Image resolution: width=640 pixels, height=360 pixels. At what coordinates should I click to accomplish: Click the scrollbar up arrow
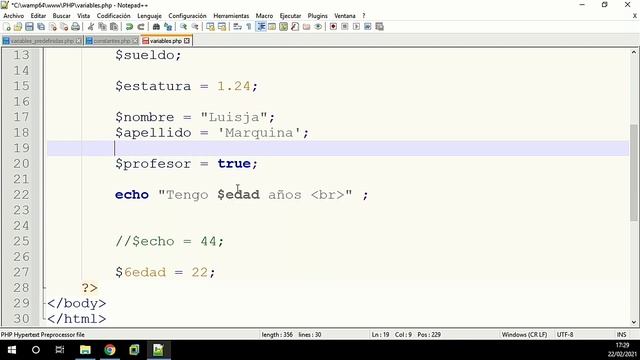click(x=634, y=52)
